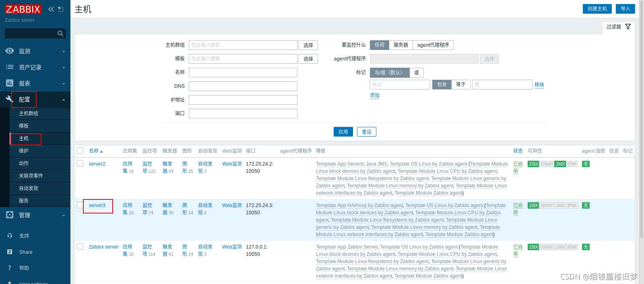Click the filter funnel icon
The height and width of the screenshot is (284, 644).
(x=628, y=27)
